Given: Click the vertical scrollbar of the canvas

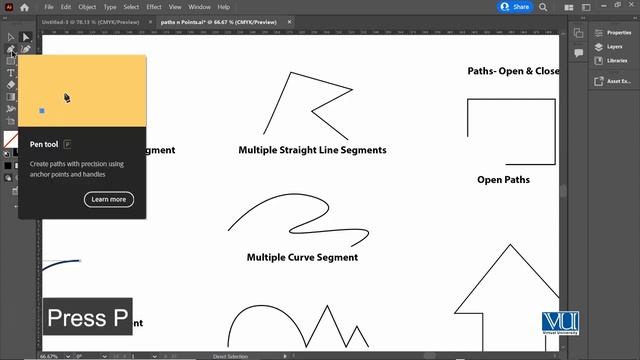Looking at the screenshot, I should pos(563,191).
